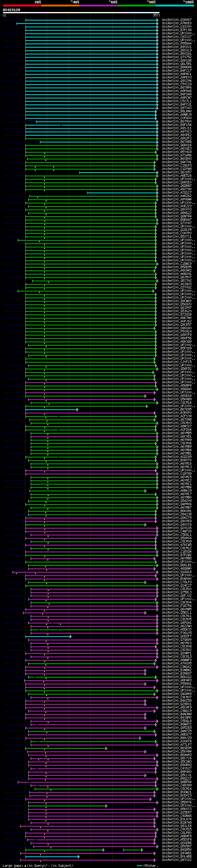Viewport: 197px width, 868px height.
Task: Click UniRef100_A9BKI9 label
Action: (x=177, y=491)
